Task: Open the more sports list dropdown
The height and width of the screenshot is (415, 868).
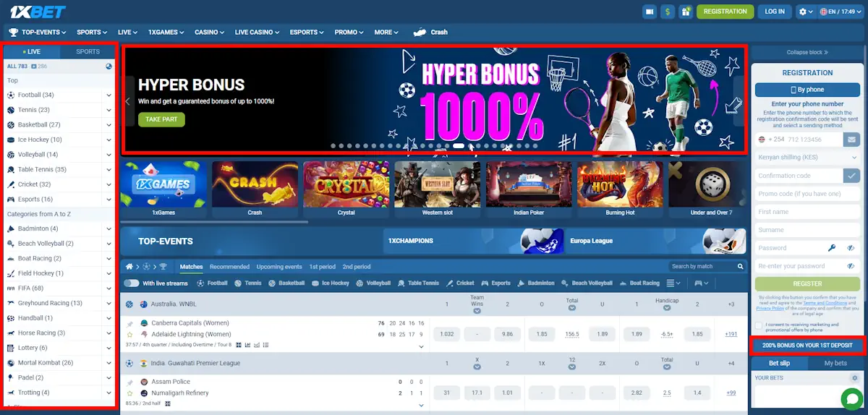Action: coord(673,283)
